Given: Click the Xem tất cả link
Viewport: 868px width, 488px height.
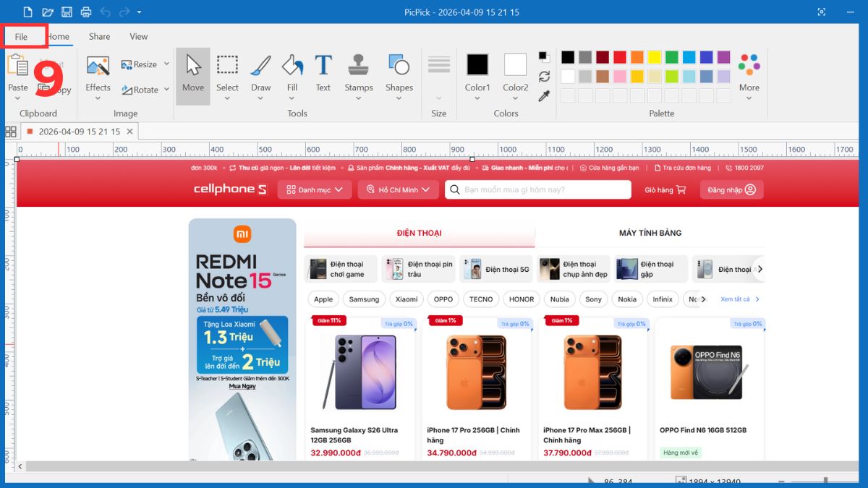Looking at the screenshot, I should [x=740, y=299].
